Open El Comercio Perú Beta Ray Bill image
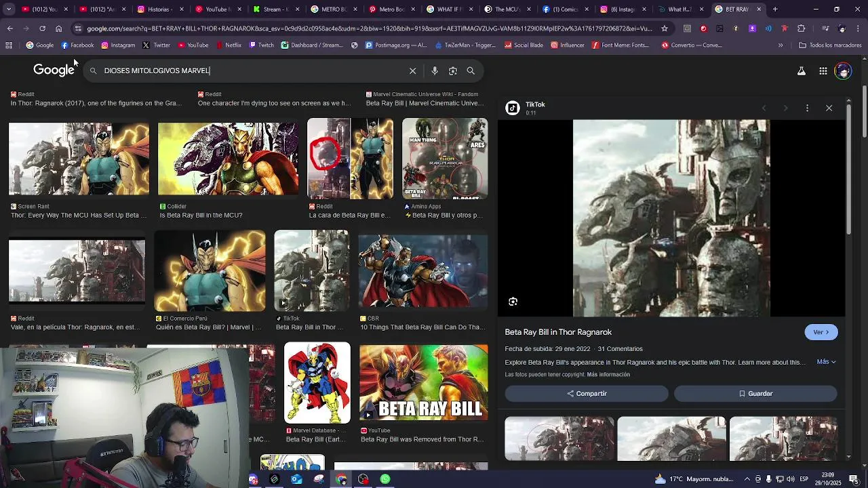 click(210, 271)
